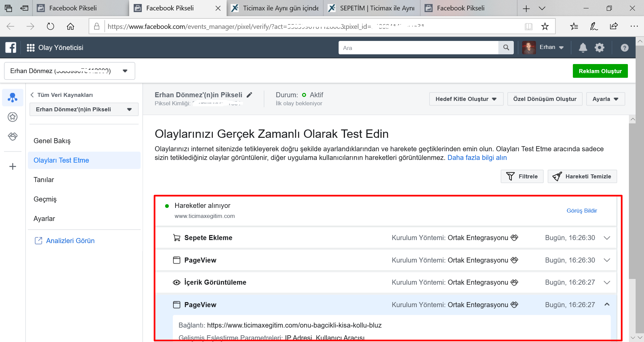This screenshot has height=342, width=644.
Task: Collapse the PageView 16:26:27 event row
Action: [x=607, y=304]
